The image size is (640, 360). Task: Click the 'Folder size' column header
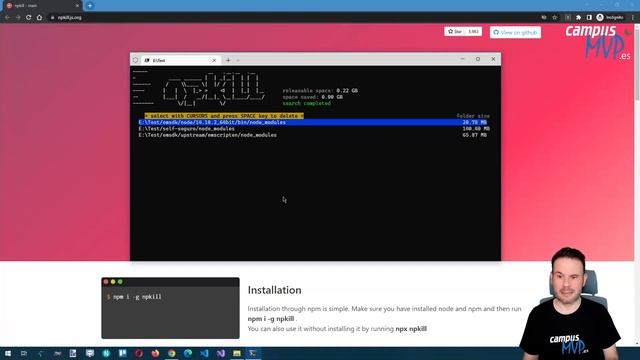point(473,116)
